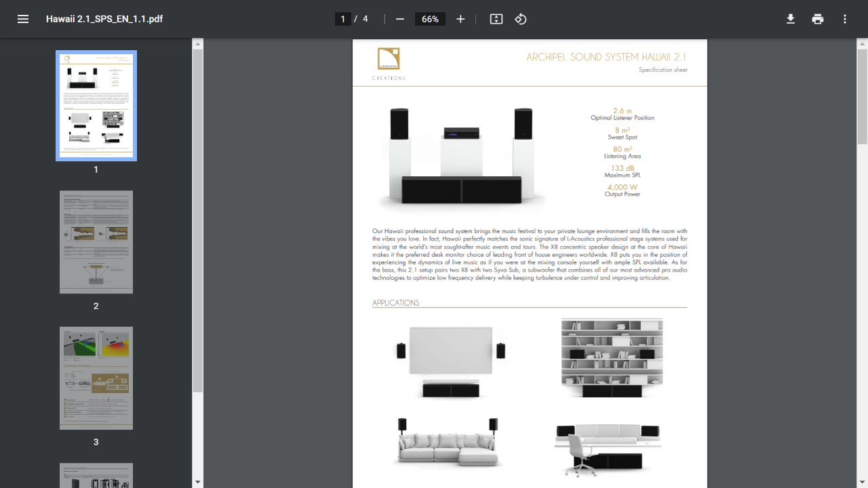Click the 'Sweet Spot' label

pos(623,137)
